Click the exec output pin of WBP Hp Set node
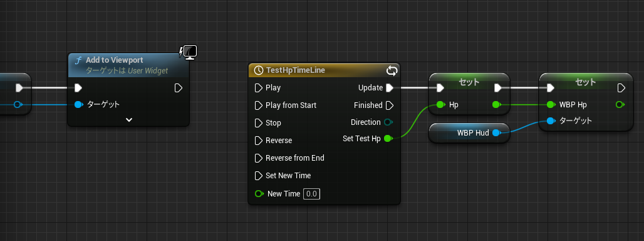This screenshot has height=241, width=644. (x=621, y=88)
